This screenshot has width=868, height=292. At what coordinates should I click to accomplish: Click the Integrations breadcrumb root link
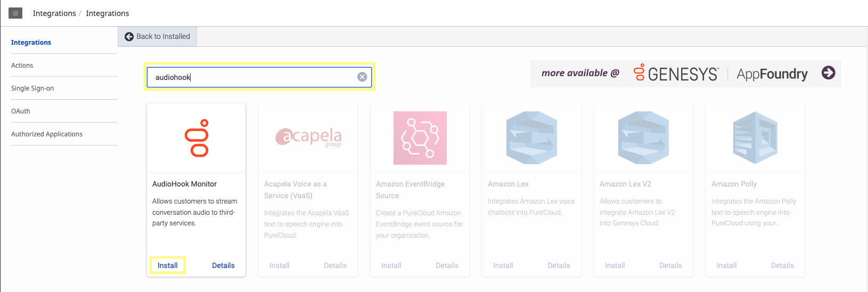[x=54, y=13]
